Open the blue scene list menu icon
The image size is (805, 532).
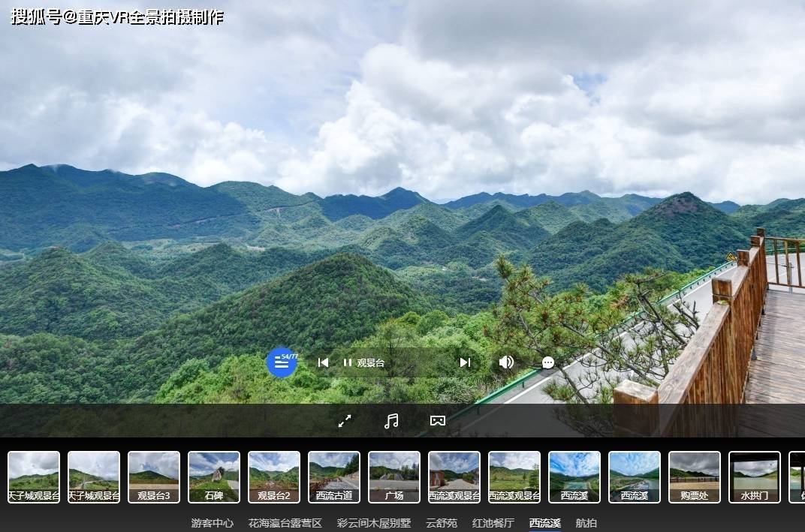coord(282,362)
